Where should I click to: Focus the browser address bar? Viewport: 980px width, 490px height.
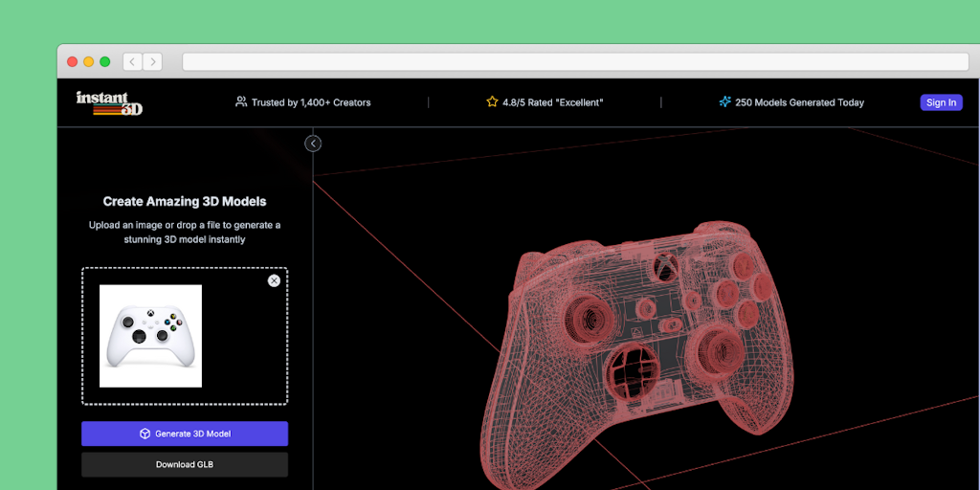tap(574, 61)
